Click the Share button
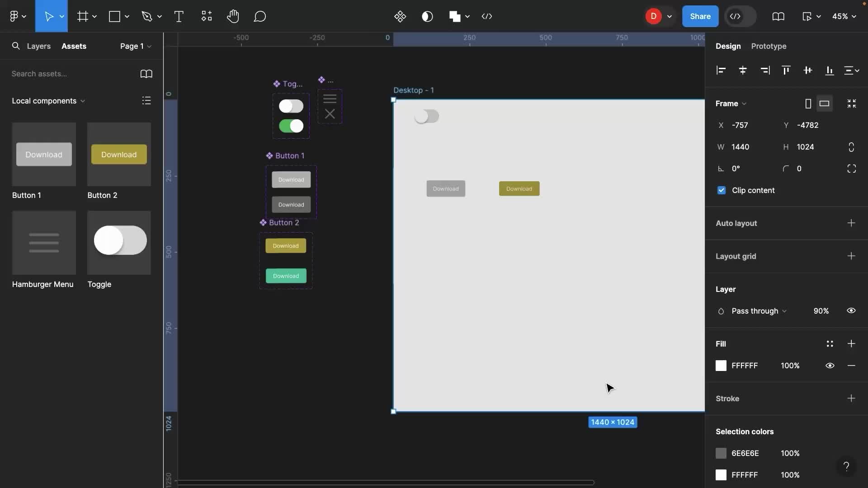 coord(700,16)
